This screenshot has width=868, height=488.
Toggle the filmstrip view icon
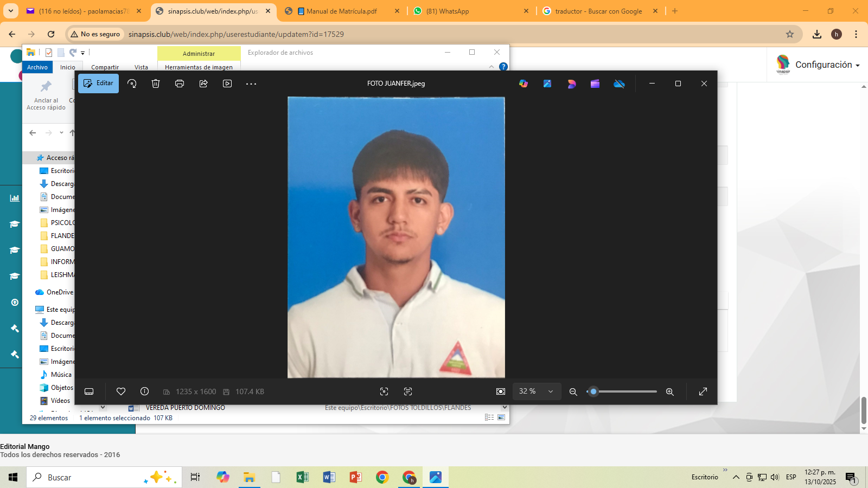click(90, 391)
